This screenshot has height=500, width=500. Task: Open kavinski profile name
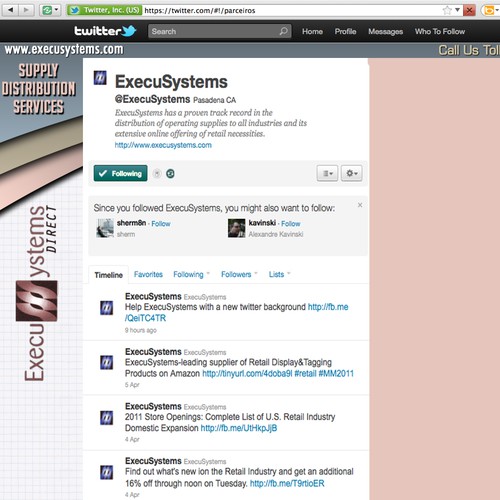pyautogui.click(x=262, y=223)
